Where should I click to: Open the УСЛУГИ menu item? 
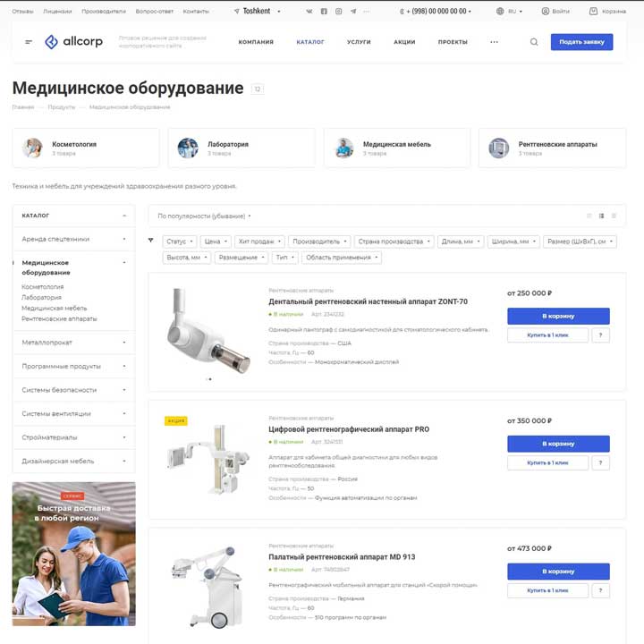pyautogui.click(x=359, y=42)
